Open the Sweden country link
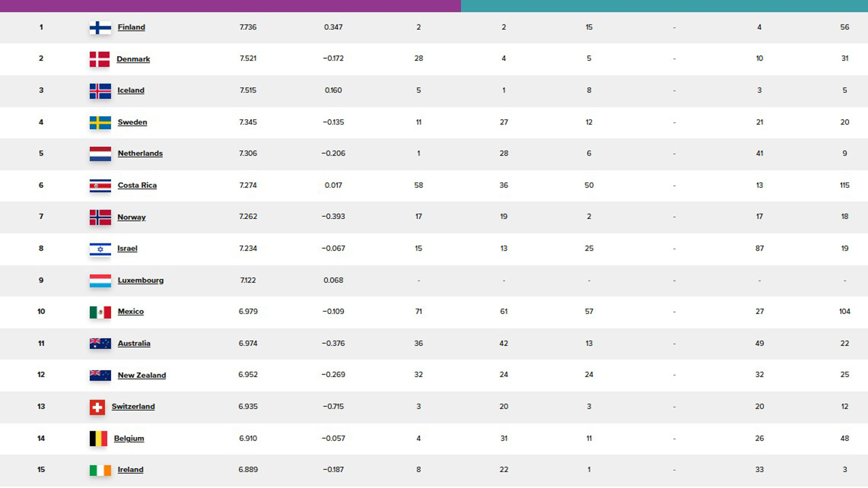Screen dimensions: 868x488 tap(132, 122)
